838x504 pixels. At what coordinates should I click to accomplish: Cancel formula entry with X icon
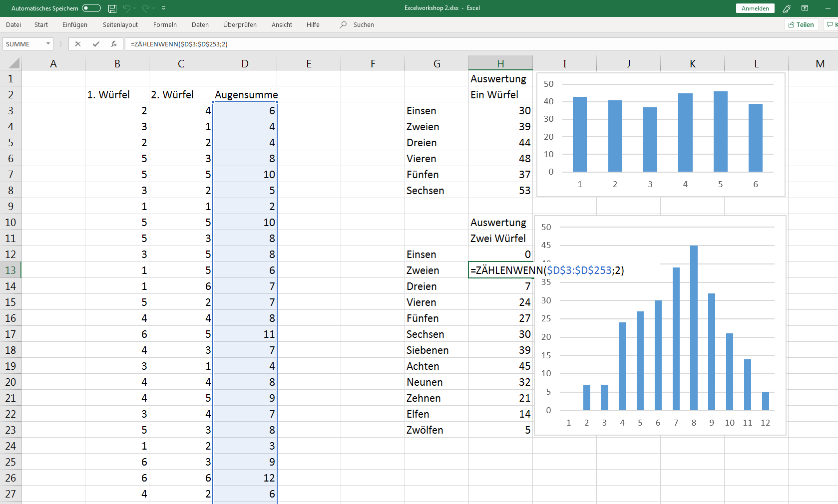(x=78, y=44)
